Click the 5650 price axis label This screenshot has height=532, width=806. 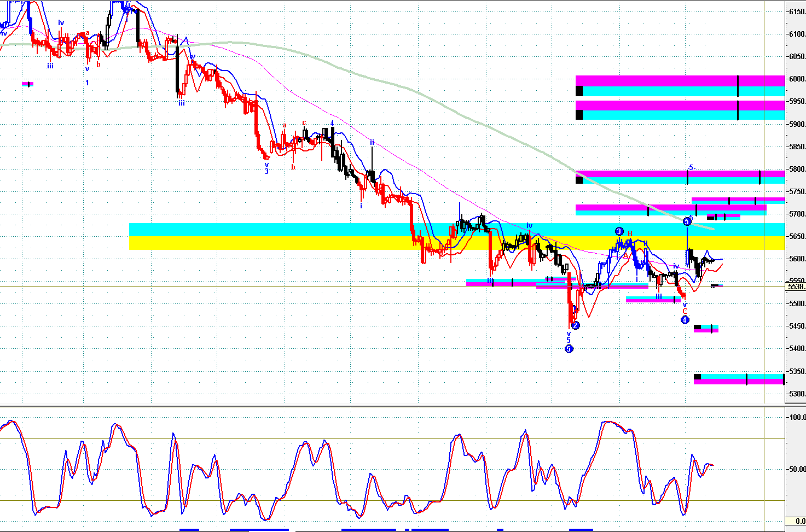797,237
